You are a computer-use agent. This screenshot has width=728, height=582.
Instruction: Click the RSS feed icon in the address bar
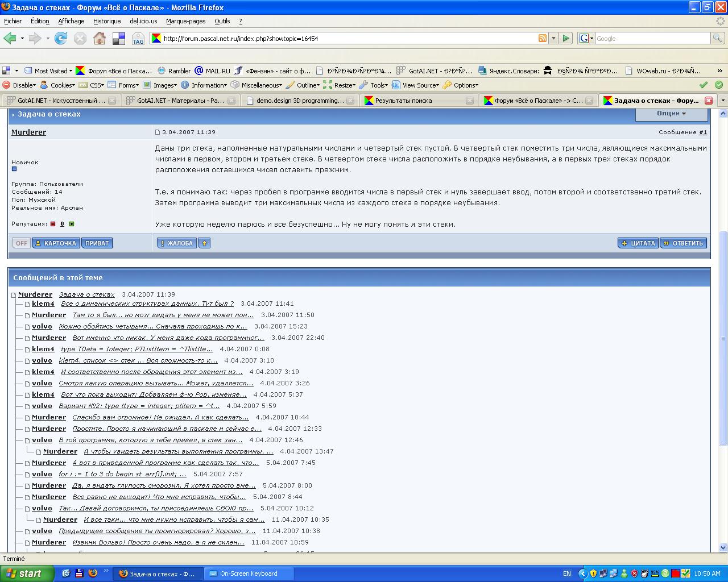pyautogui.click(x=543, y=38)
